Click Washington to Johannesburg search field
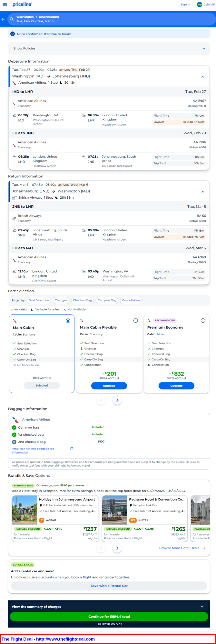216x644 pixels. 112,19
